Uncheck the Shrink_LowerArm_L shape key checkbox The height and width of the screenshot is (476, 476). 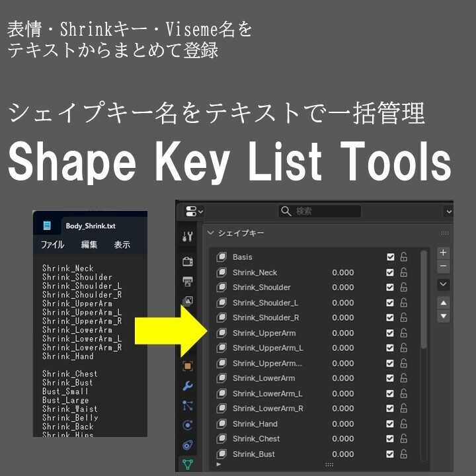390,393
